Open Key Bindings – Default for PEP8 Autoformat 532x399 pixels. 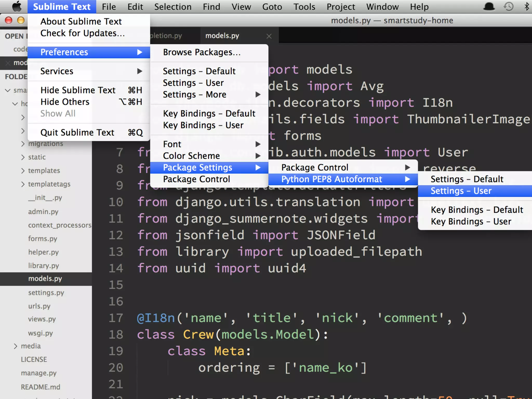click(475, 210)
